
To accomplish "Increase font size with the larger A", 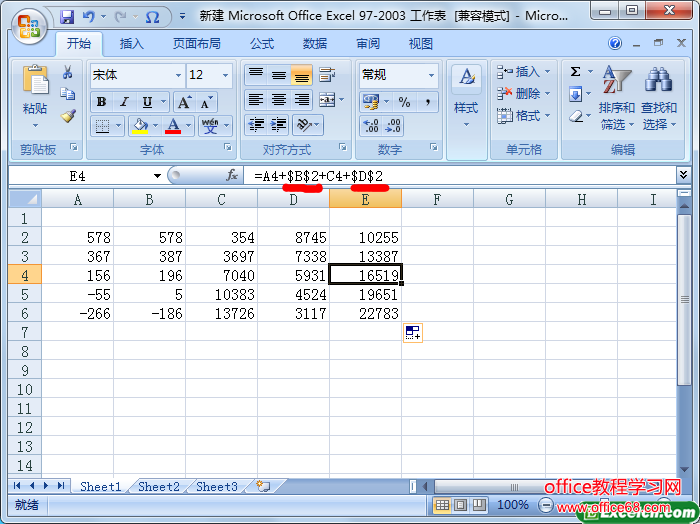I will click(184, 102).
